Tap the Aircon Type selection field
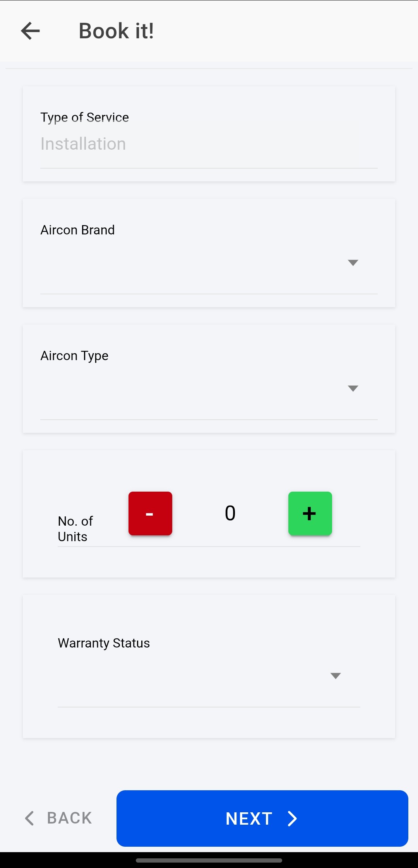Screen dimensions: 418x868 click(x=209, y=388)
